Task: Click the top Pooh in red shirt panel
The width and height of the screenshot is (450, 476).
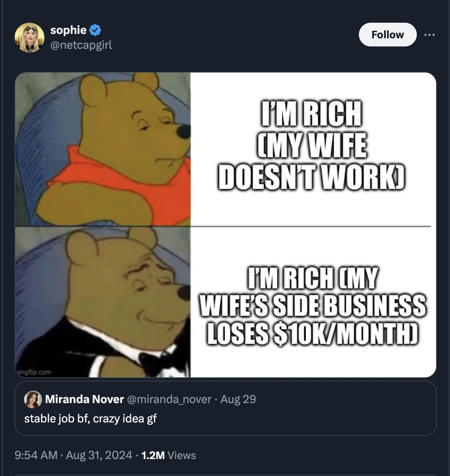Action: (103, 149)
